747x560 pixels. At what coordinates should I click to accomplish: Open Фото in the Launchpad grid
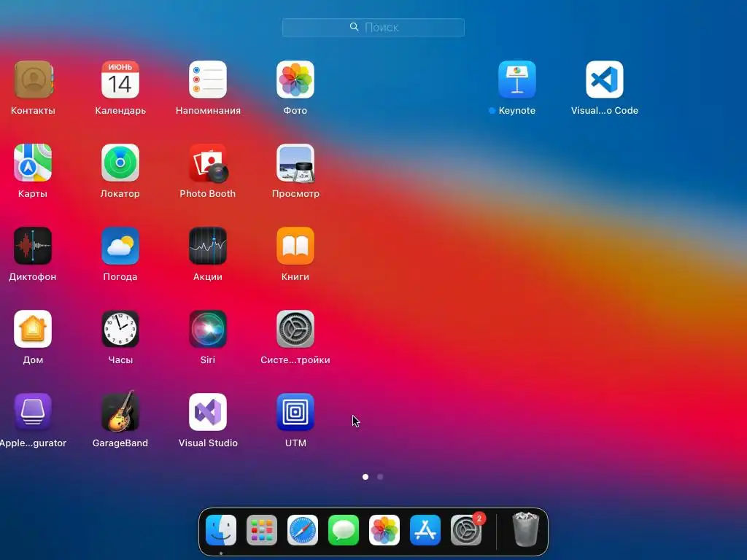click(295, 79)
